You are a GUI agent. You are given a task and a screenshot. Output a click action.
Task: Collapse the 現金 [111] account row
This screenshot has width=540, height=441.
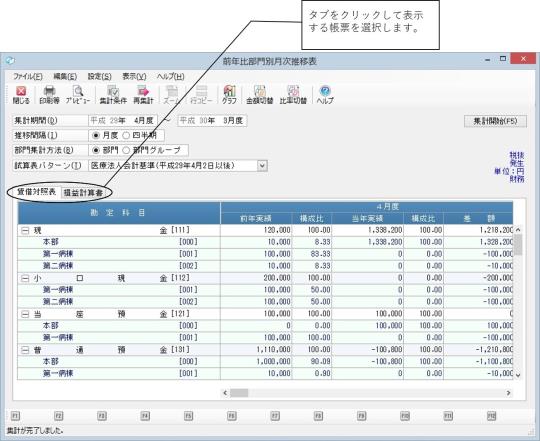[25, 231]
